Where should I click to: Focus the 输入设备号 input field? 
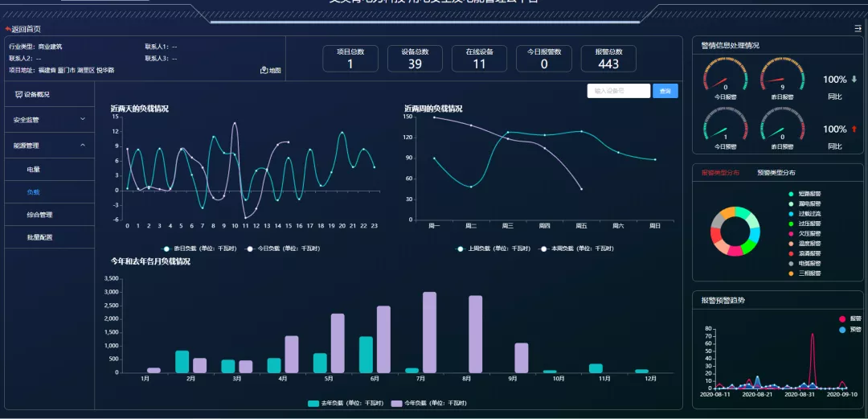[x=618, y=91]
